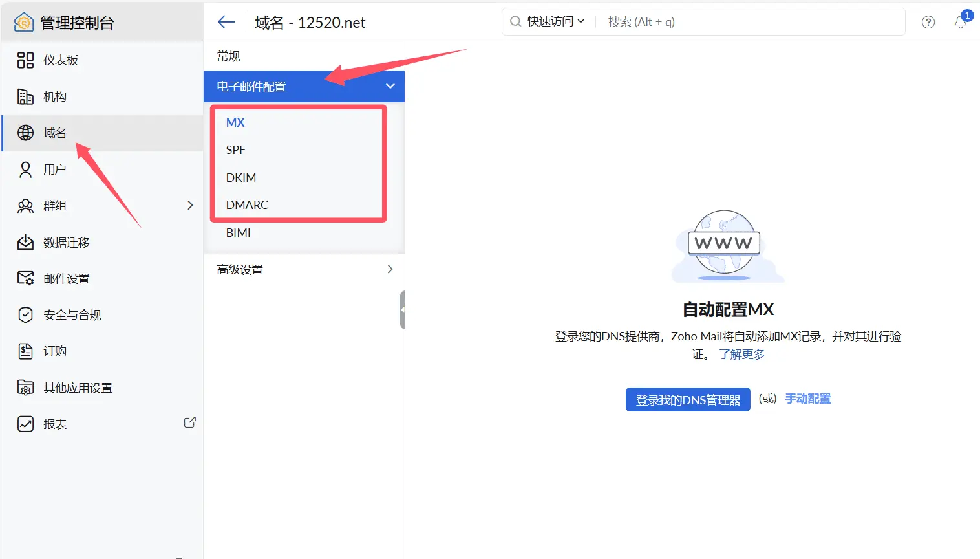This screenshot has height=559, width=980.
Task: Open the DKIM configuration item
Action: click(241, 177)
